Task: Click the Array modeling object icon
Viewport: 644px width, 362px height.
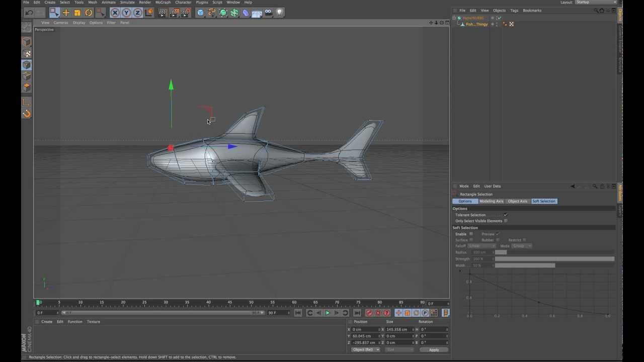Action: tap(234, 13)
